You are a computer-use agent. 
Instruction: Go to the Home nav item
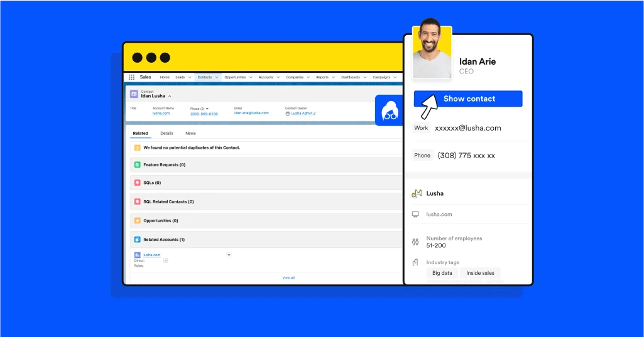pyautogui.click(x=165, y=77)
